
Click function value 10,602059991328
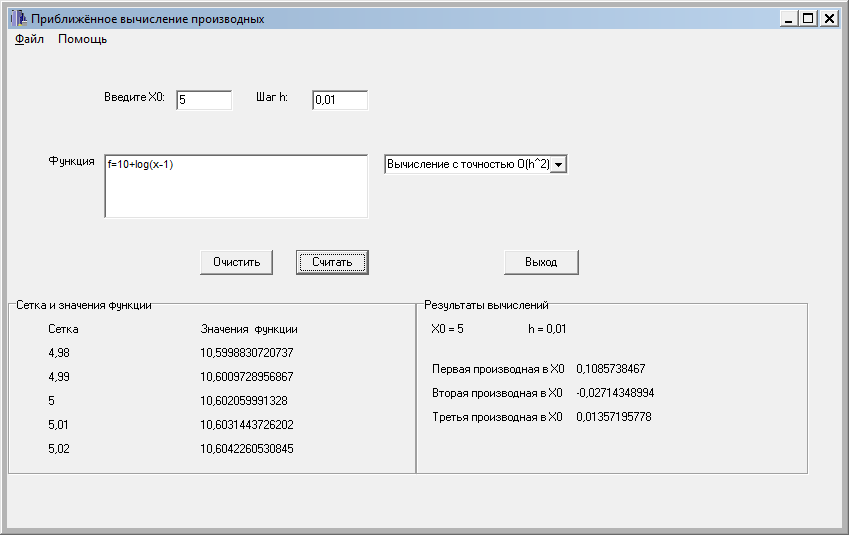244,401
